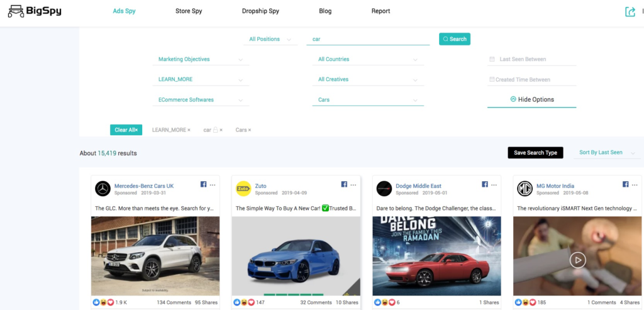Click the Save Search Type button
This screenshot has width=644, height=310.
click(x=536, y=153)
